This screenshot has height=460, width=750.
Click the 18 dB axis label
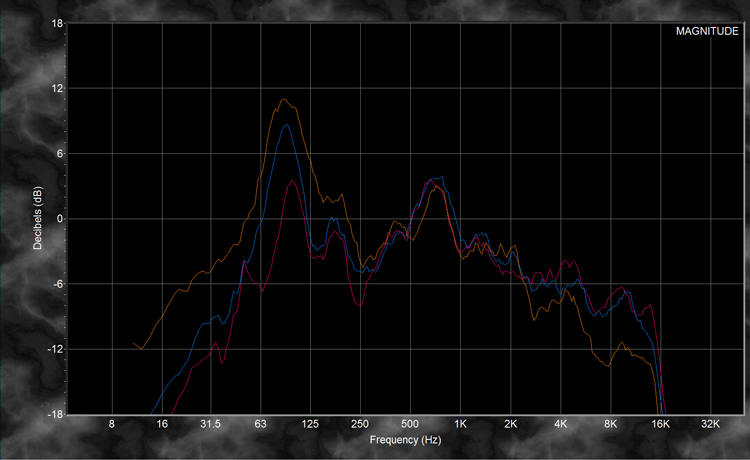(57, 23)
